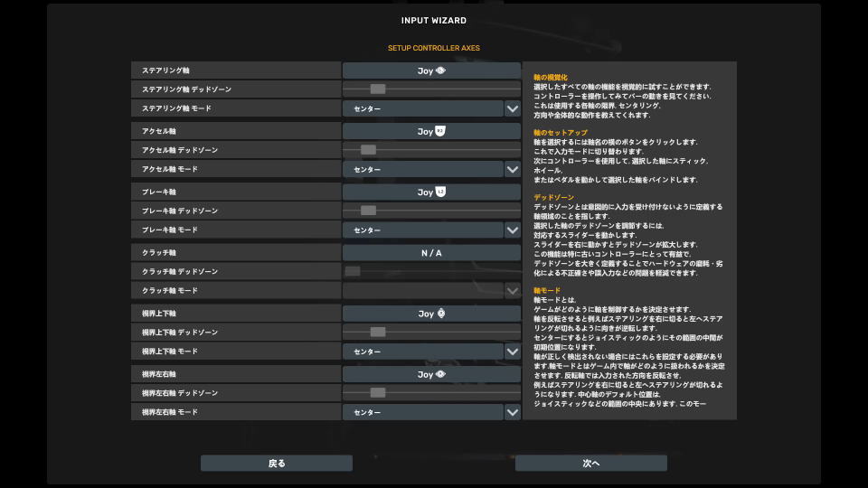
Task: Click the 視界左右軸 デッドゾーン slider handle
Action: [x=378, y=393]
